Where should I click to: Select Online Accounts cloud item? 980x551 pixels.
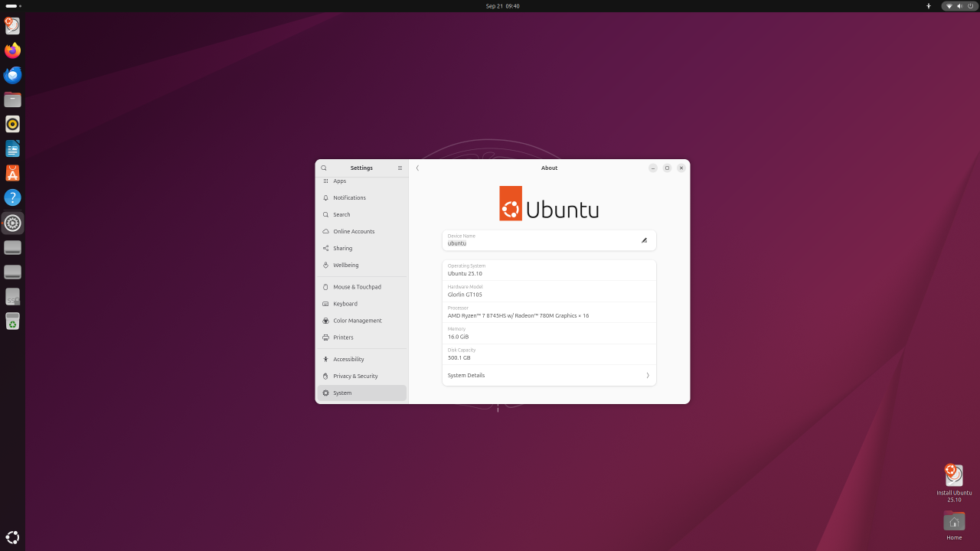coord(362,232)
